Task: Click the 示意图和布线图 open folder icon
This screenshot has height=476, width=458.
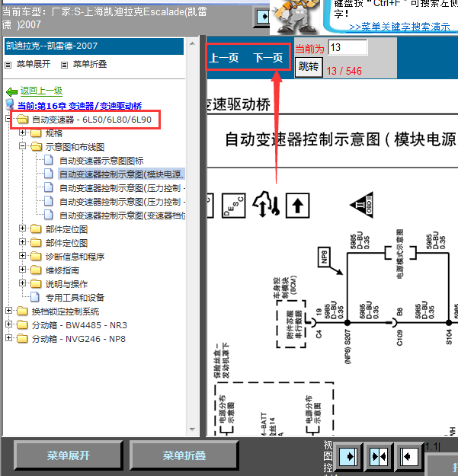Action: (x=37, y=147)
